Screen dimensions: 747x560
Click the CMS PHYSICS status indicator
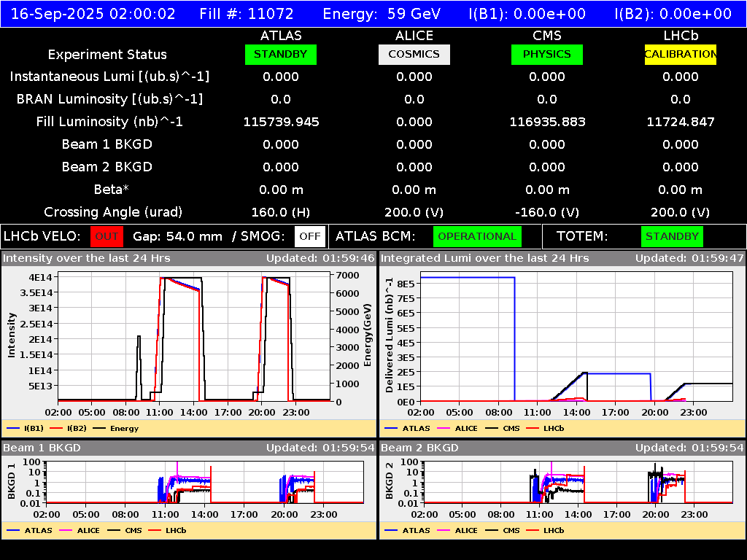547,54
